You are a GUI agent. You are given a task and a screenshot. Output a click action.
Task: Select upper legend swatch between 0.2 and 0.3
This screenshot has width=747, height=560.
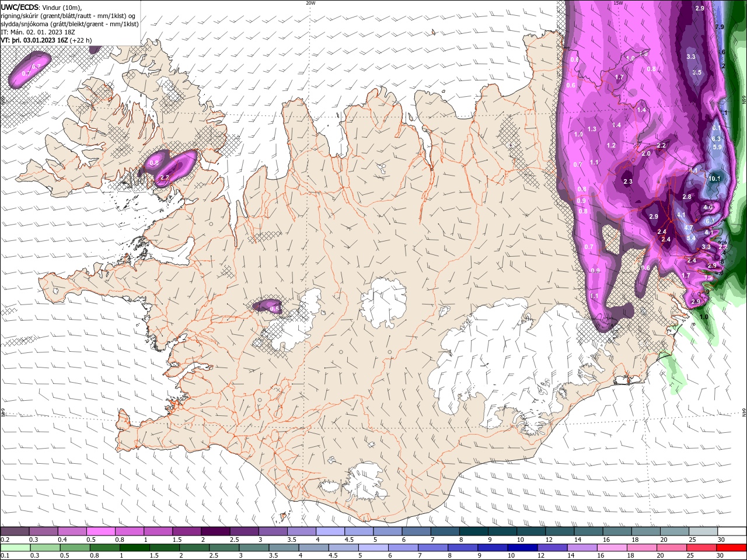click(15, 531)
